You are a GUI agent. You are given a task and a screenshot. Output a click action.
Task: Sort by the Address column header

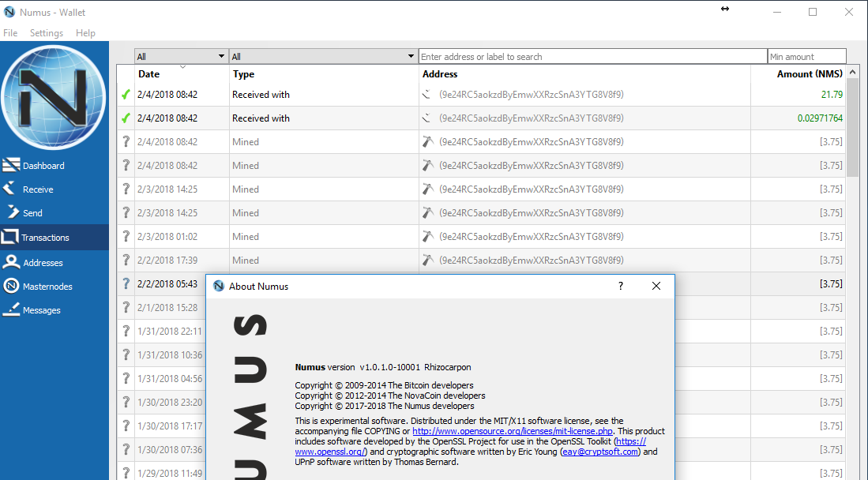pos(584,74)
